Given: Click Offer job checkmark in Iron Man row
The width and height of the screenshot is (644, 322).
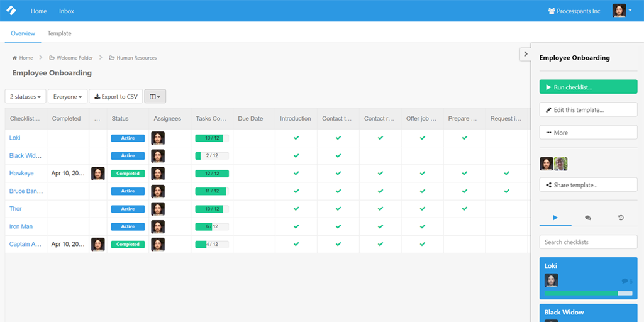Looking at the screenshot, I should [x=422, y=226].
